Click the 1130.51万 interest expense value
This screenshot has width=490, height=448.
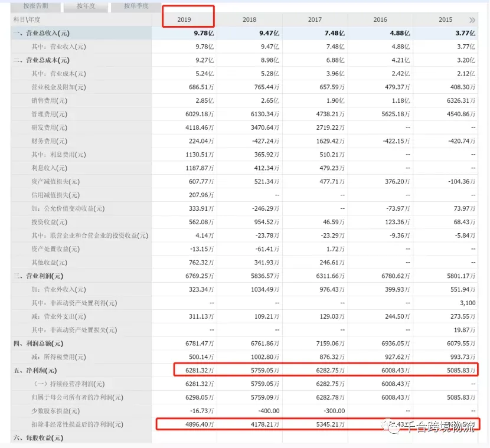(200, 155)
